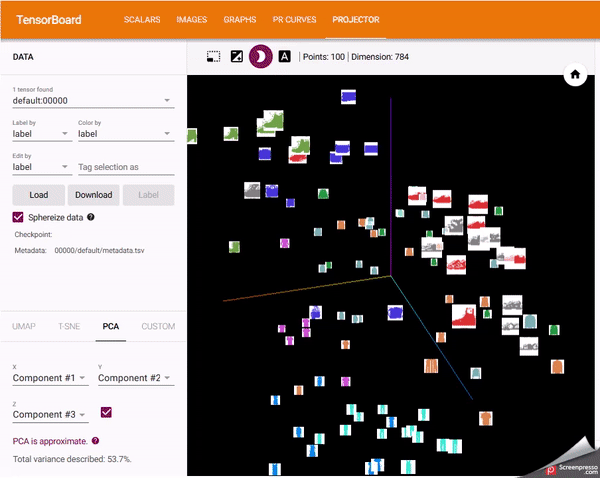Click the Load button
Screen dimensions: 600x478
39,195
